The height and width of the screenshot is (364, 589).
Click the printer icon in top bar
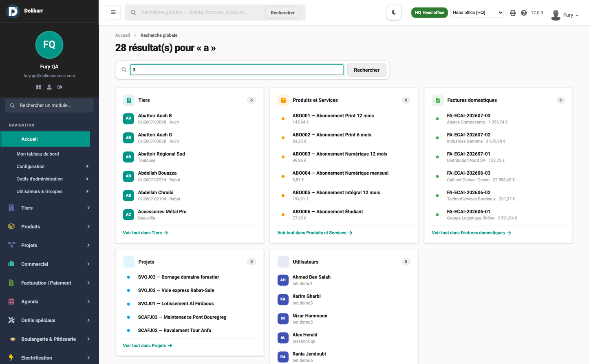[513, 13]
